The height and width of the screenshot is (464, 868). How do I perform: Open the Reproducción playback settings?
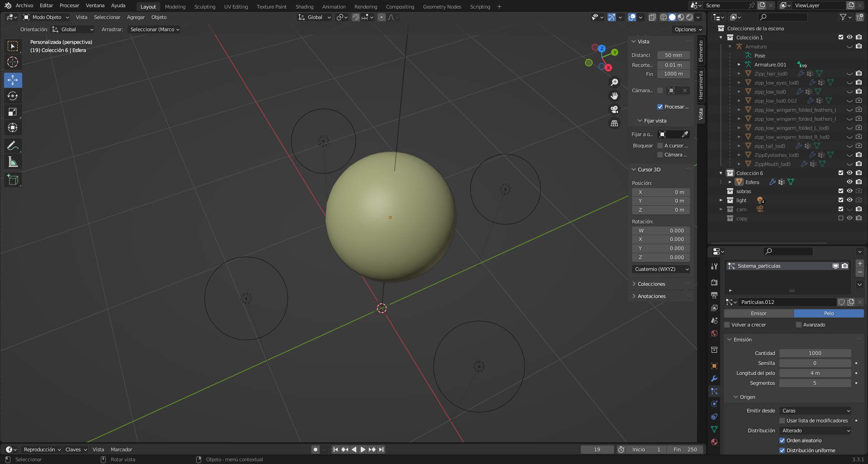click(x=42, y=450)
